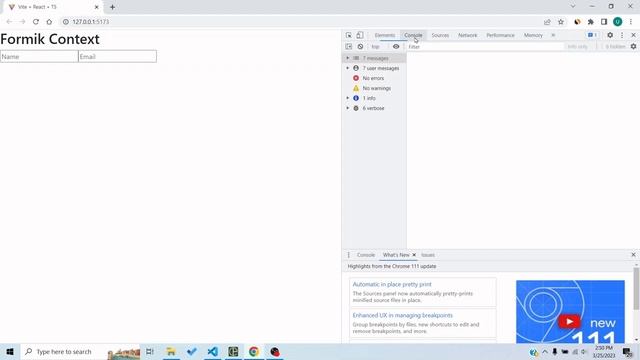Close the DevTools drawer
640x360 pixels.
click(633, 255)
